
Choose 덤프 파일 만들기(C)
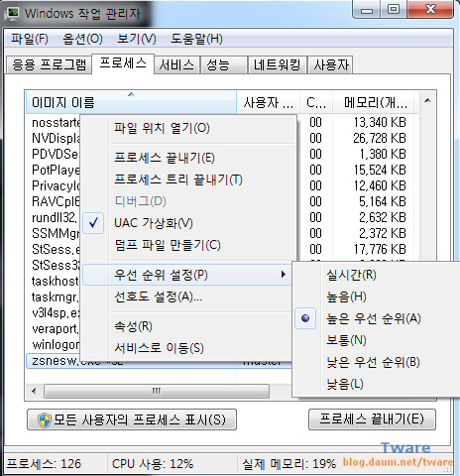(168, 245)
